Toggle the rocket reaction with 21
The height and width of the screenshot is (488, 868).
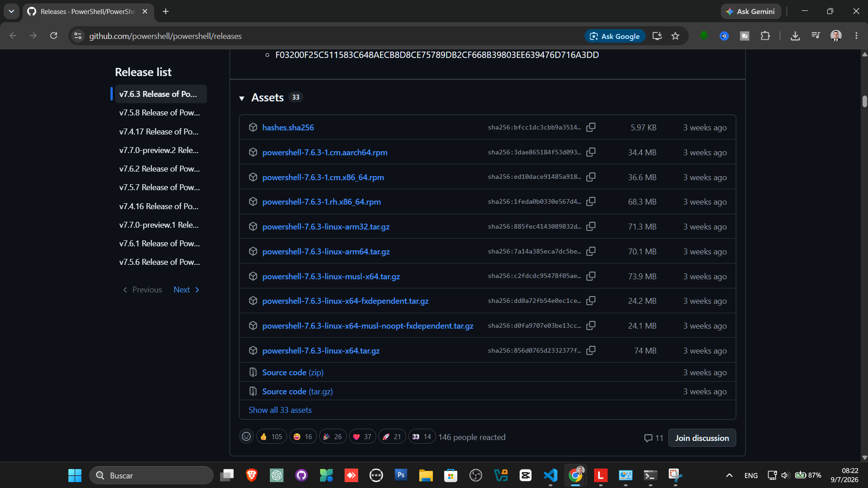[x=392, y=436]
